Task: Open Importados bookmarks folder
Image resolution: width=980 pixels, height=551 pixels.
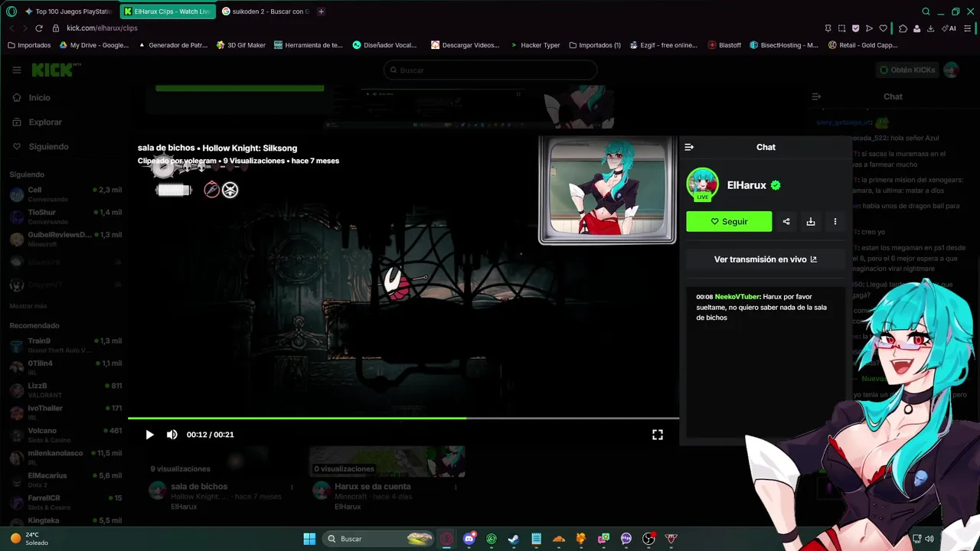Action: (x=29, y=45)
